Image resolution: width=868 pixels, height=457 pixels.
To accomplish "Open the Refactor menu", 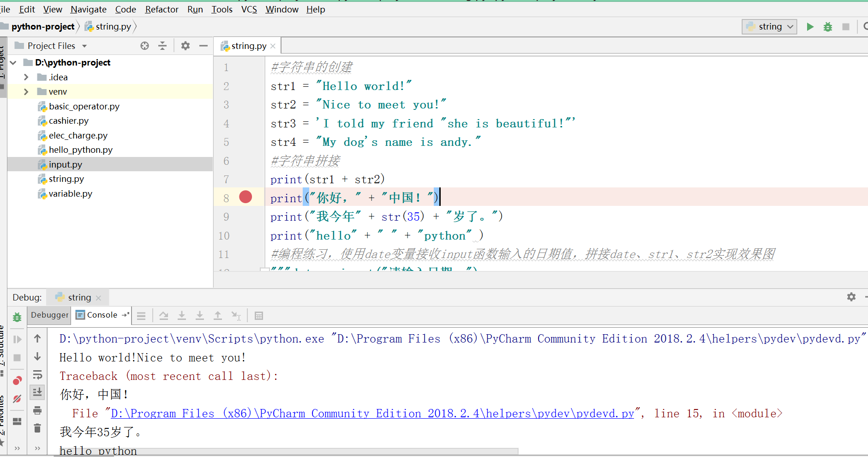I will 162,9.
